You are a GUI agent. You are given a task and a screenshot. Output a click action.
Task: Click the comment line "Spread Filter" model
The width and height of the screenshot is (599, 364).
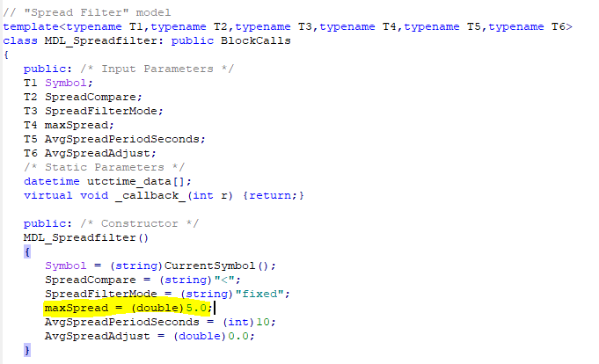pos(87,12)
